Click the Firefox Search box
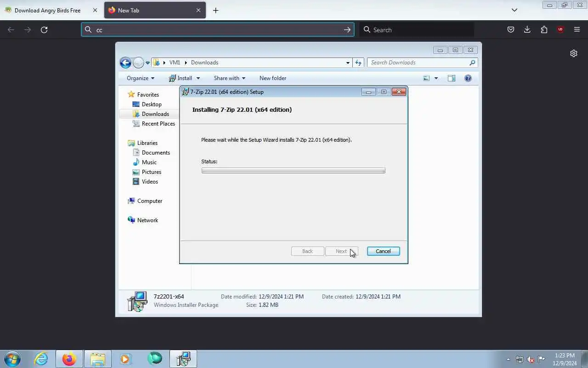Screen dimensions: 588x368 tap(417, 29)
